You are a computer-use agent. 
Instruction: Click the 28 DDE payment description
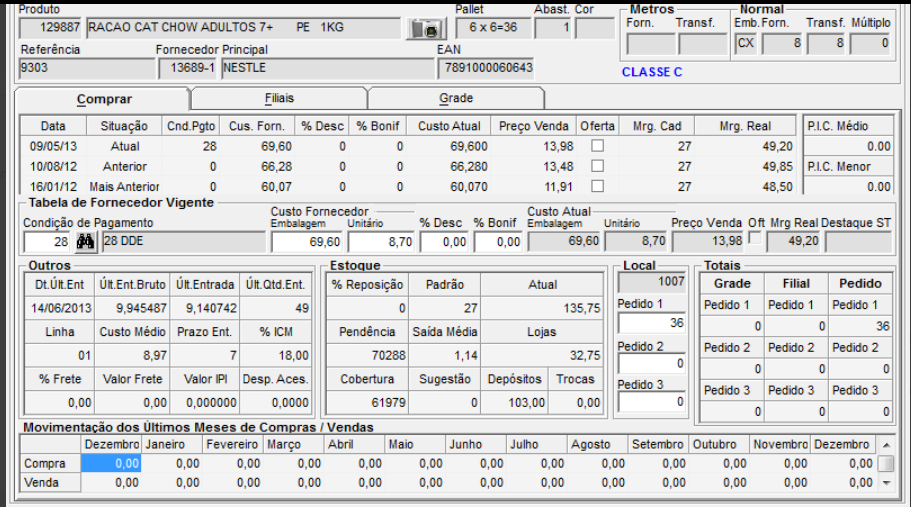(184, 242)
